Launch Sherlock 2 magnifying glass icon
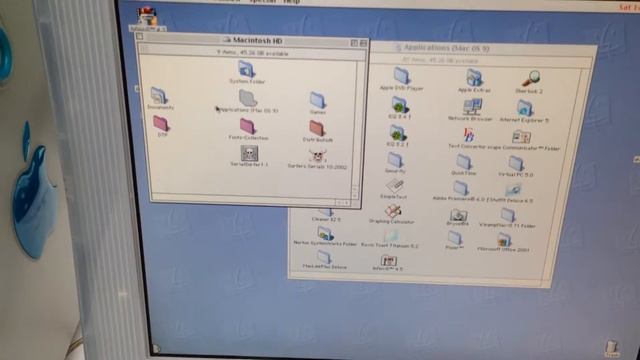640x360 pixels. (531, 79)
